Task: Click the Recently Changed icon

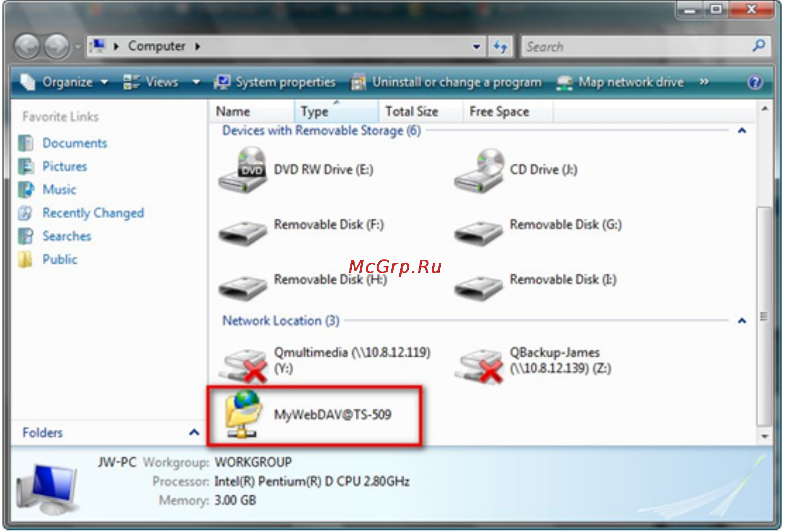Action: (25, 213)
